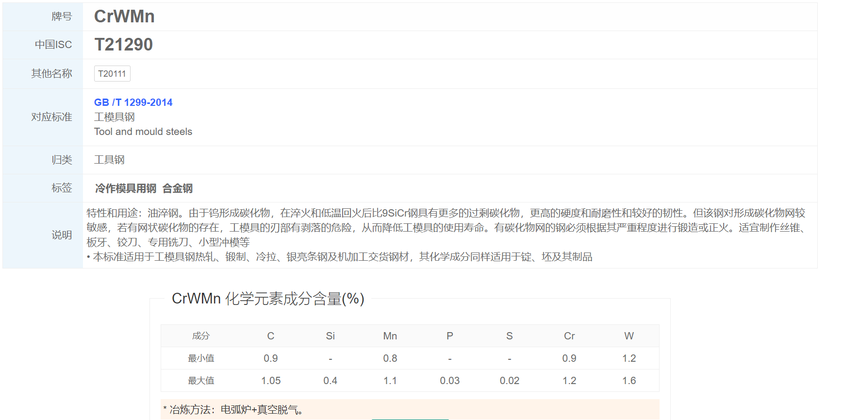
Task: Click the minimum W value 1.2
Action: (629, 359)
